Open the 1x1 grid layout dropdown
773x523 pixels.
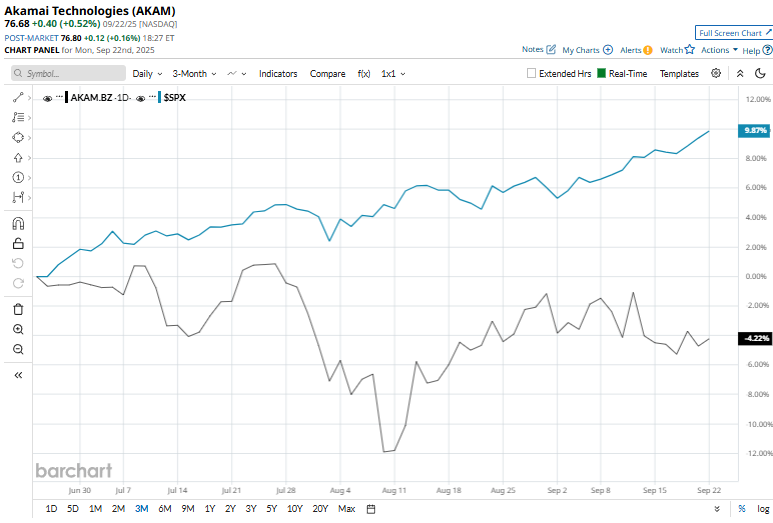[x=393, y=73]
